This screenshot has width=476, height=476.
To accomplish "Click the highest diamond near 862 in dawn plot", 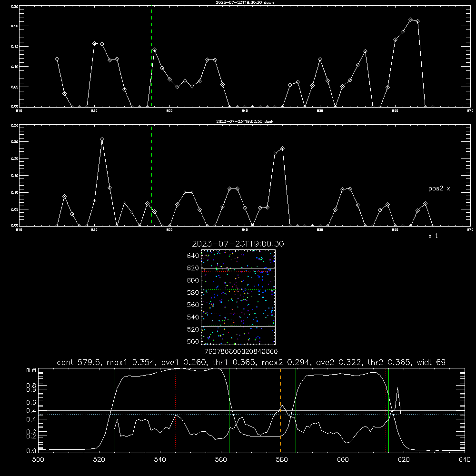I will (410, 20).
